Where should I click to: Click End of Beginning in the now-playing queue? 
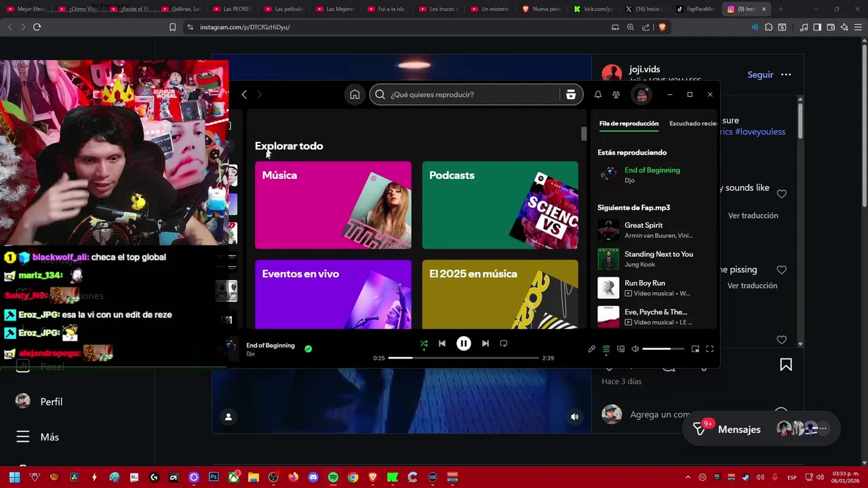pos(652,170)
